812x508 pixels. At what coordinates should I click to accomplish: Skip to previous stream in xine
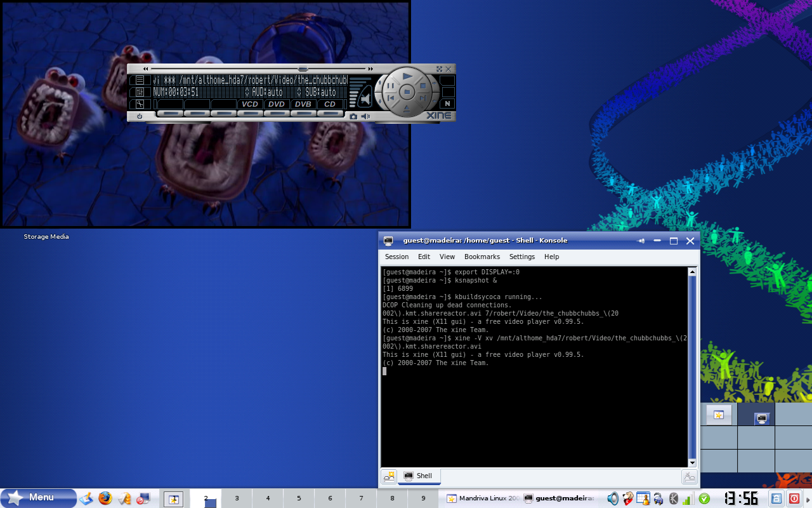point(391,98)
